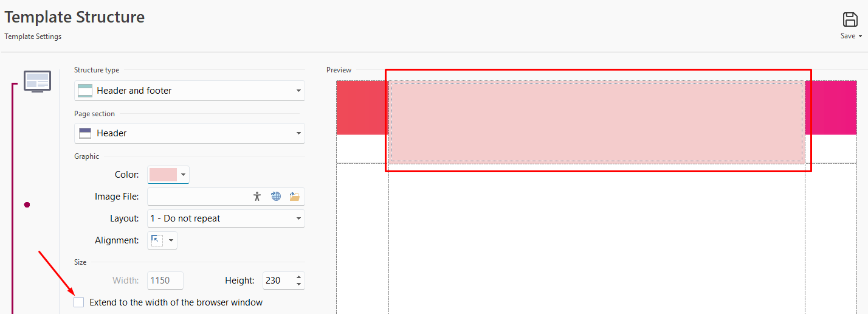Open the Save menu arrow
This screenshot has height=314, width=868.
(860, 37)
